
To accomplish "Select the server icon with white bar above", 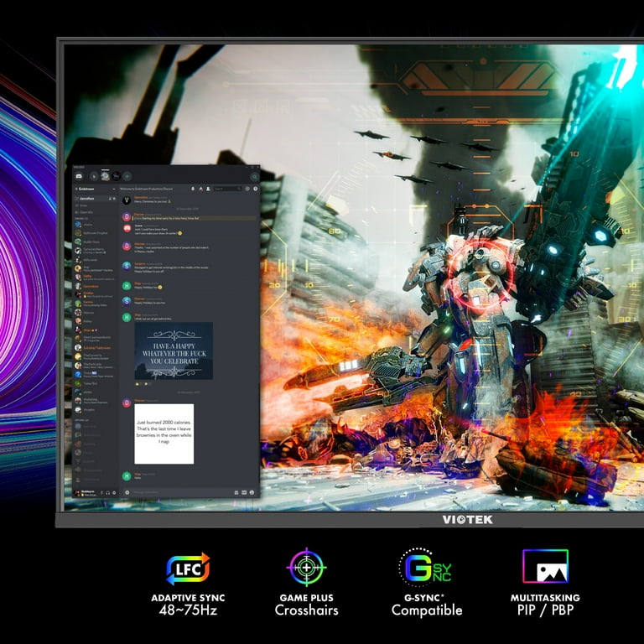I will [x=106, y=176].
